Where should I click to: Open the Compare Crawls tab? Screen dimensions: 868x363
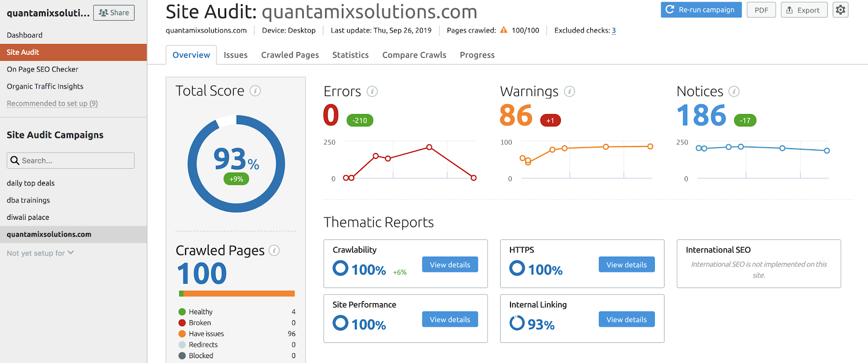pos(414,55)
